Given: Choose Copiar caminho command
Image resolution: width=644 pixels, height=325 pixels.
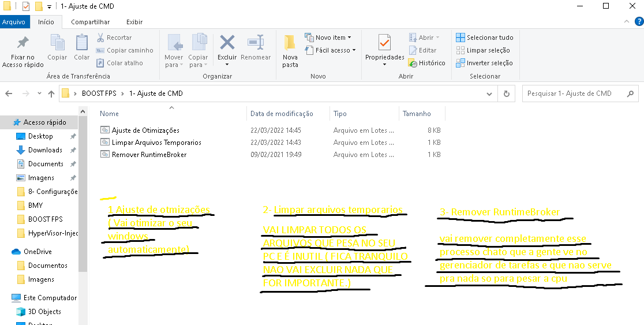Looking at the screenshot, I should (125, 50).
